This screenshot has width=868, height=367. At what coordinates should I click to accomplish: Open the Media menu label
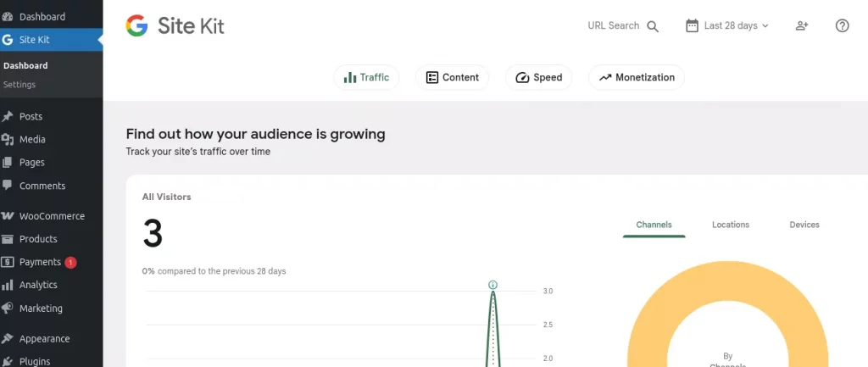point(33,140)
